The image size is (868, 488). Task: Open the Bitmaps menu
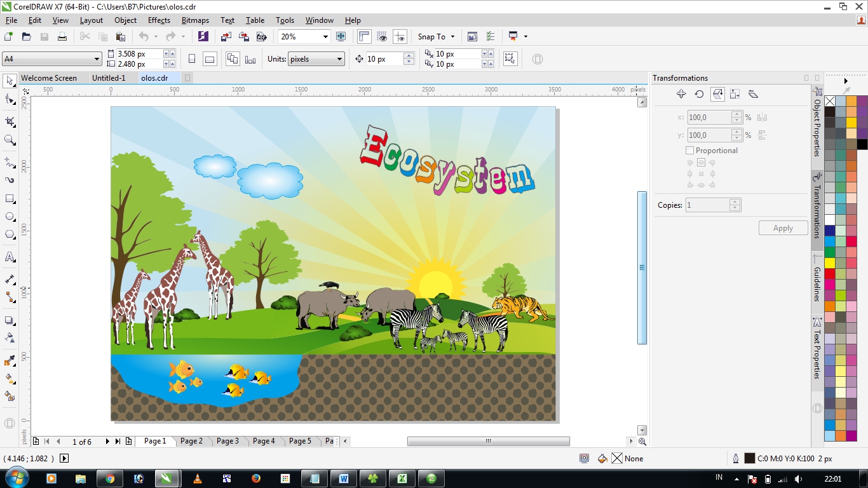point(195,20)
